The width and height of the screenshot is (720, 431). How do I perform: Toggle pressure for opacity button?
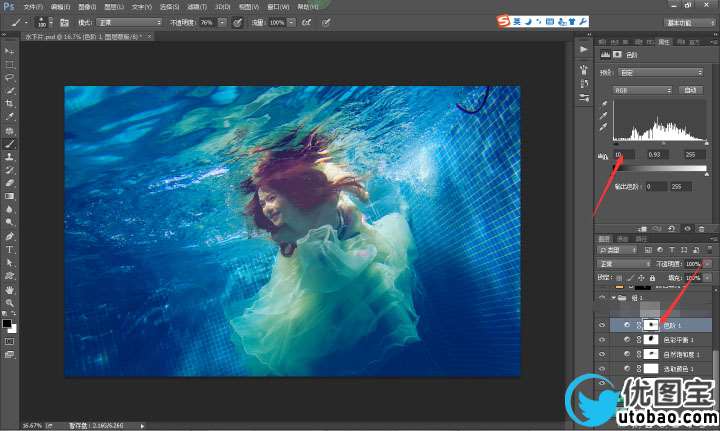point(237,22)
